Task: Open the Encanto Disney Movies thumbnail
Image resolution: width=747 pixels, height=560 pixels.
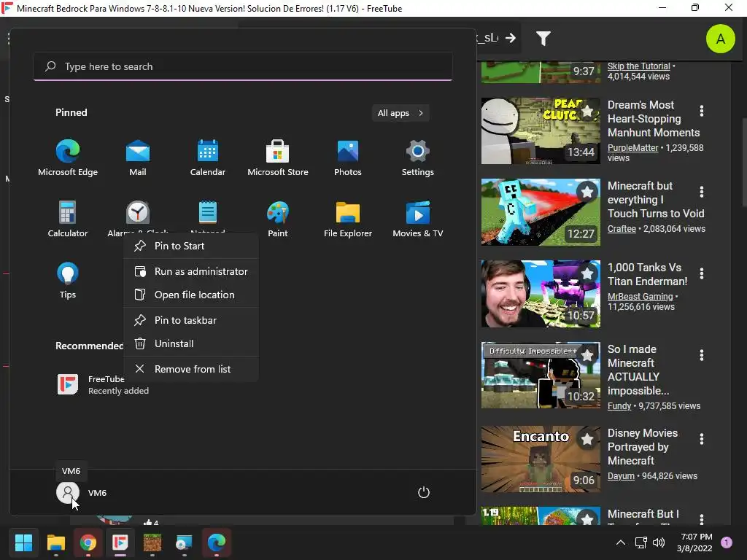Action: pos(541,459)
